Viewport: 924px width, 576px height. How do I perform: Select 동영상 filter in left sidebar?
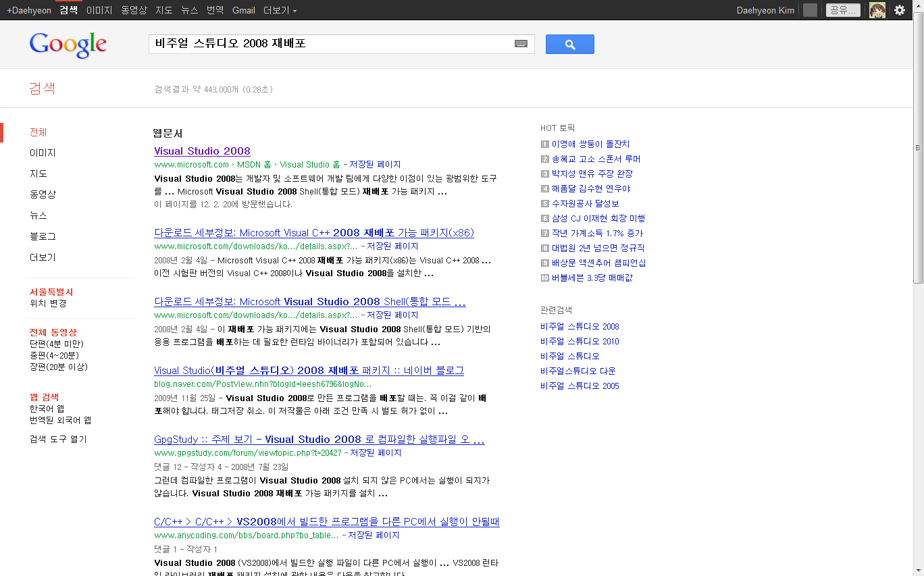pos(43,194)
